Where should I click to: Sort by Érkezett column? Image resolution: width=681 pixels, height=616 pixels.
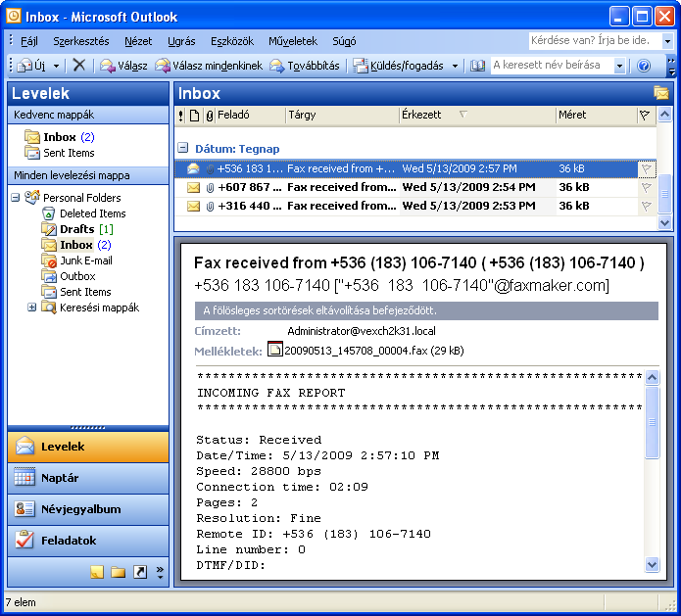(477, 115)
